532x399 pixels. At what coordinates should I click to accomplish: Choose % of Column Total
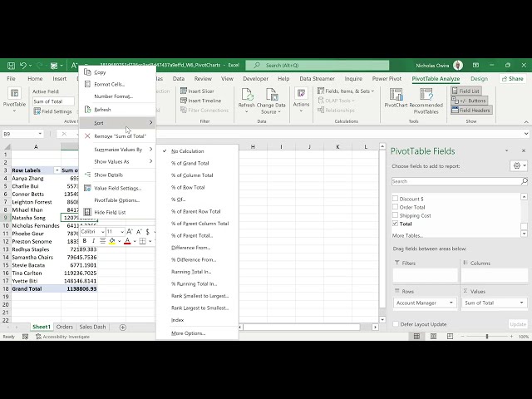(x=192, y=175)
